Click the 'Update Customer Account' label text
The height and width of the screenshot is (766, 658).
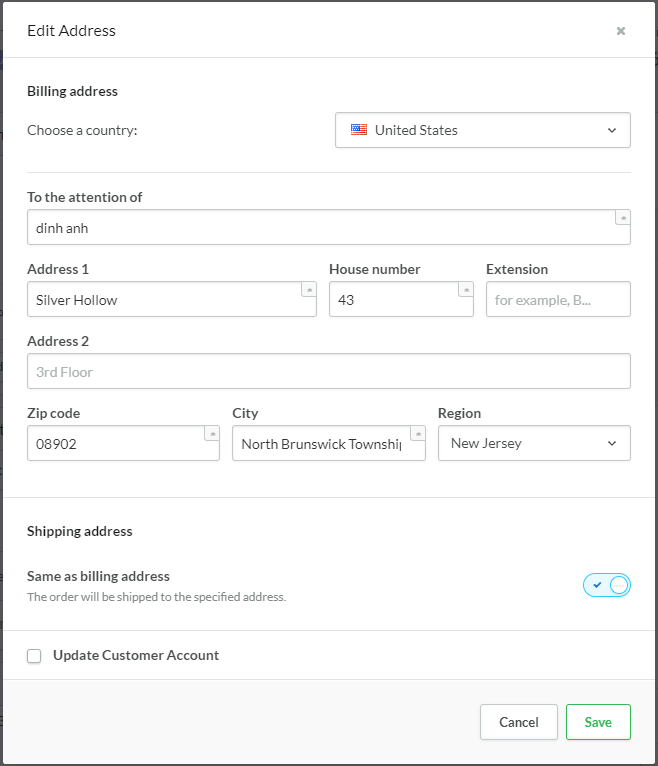coord(136,655)
